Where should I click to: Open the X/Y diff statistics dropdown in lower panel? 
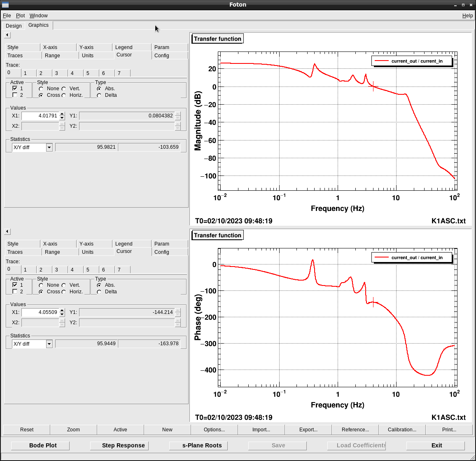click(49, 344)
